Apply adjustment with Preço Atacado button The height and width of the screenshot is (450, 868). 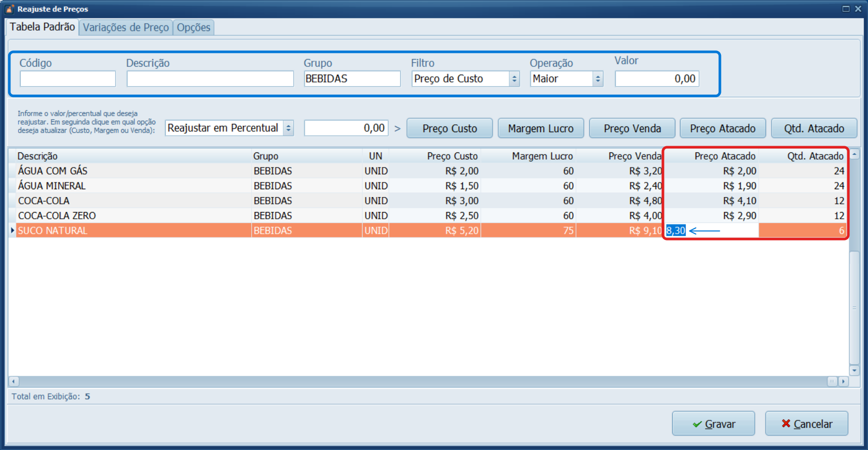pos(722,128)
